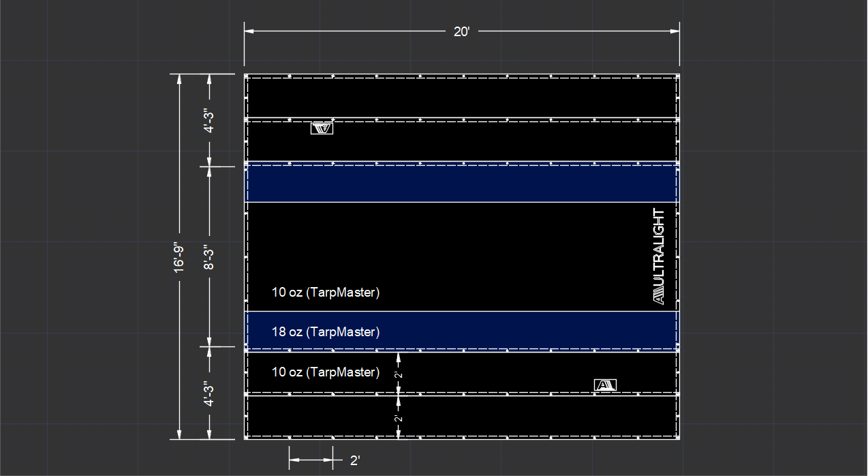Click the upside-down logo badge on the top flap
This screenshot has width=868, height=476.
pos(322,128)
